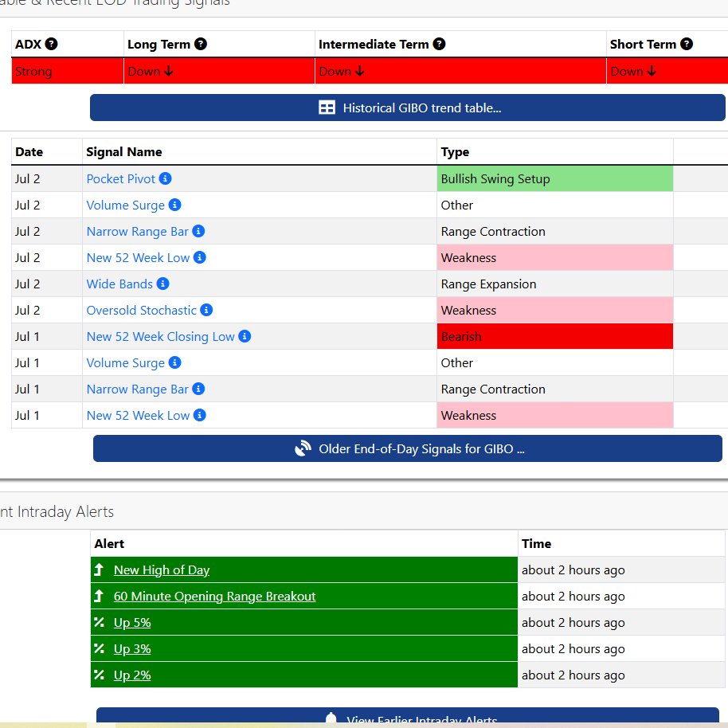Click info icon beside Jul 2 Volume Surge

pyautogui.click(x=174, y=205)
